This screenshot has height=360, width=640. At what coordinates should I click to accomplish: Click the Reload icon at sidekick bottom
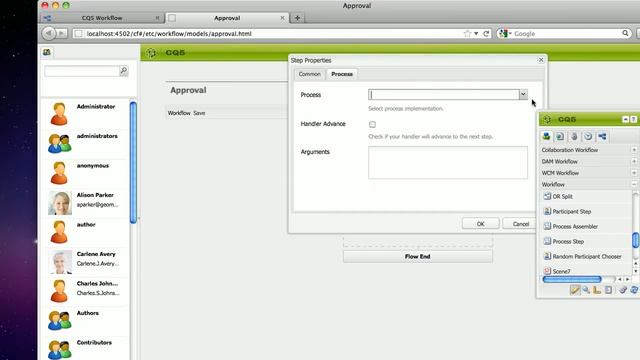(x=634, y=290)
